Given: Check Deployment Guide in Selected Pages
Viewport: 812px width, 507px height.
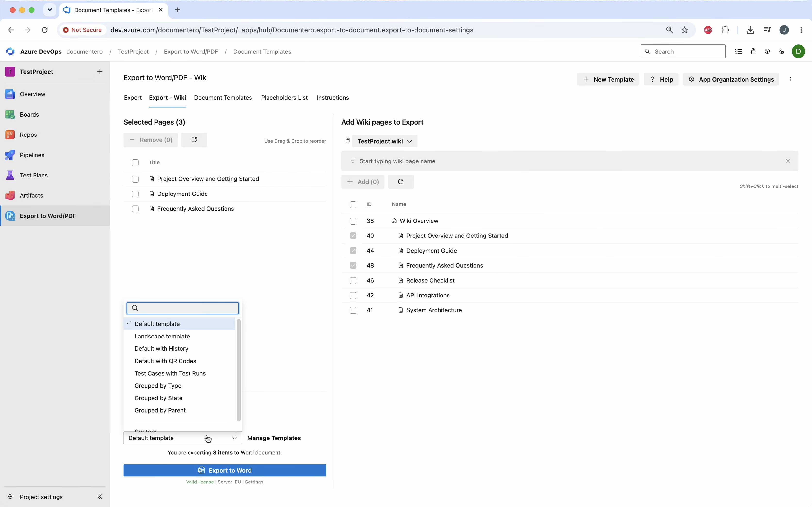Looking at the screenshot, I should pos(135,194).
